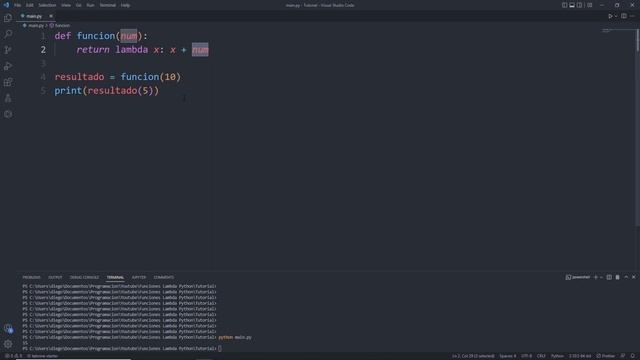Click line number 2 in gutter
Screen dimensions: 640x360
[x=43, y=50]
